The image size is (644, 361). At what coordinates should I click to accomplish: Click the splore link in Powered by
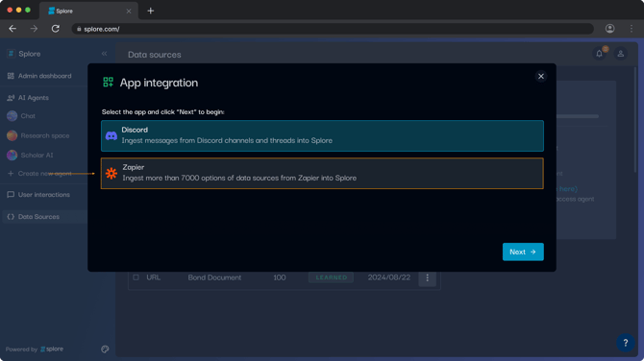coord(52,349)
